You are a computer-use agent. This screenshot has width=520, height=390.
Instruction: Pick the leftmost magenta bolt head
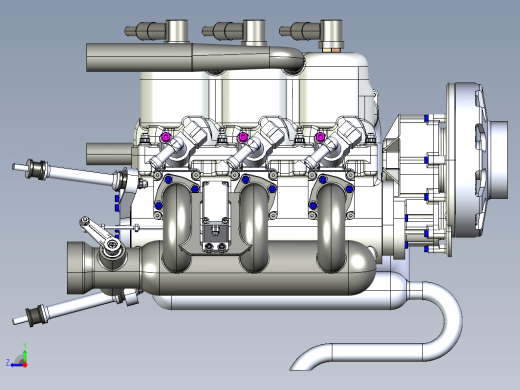click(166, 137)
